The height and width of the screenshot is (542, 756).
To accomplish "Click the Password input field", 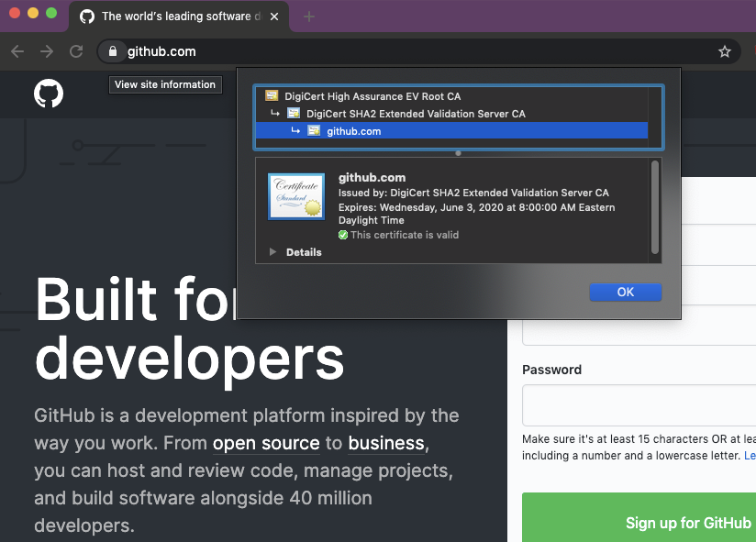I will [639, 405].
